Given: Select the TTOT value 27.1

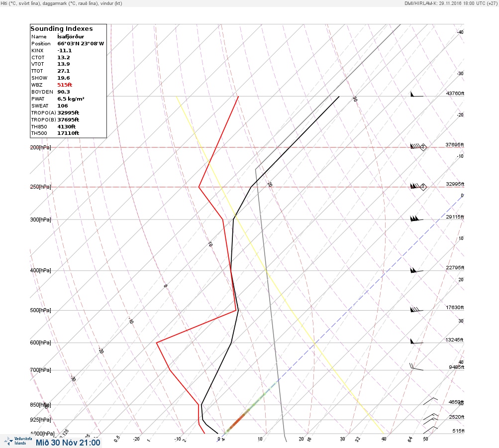Looking at the screenshot, I should (x=64, y=71).
